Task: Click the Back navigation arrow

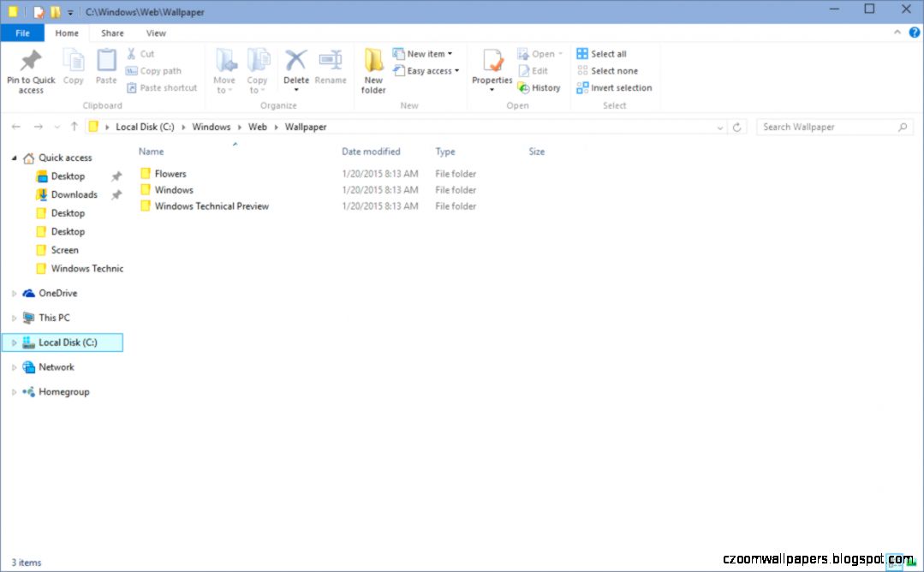Action: coord(15,126)
